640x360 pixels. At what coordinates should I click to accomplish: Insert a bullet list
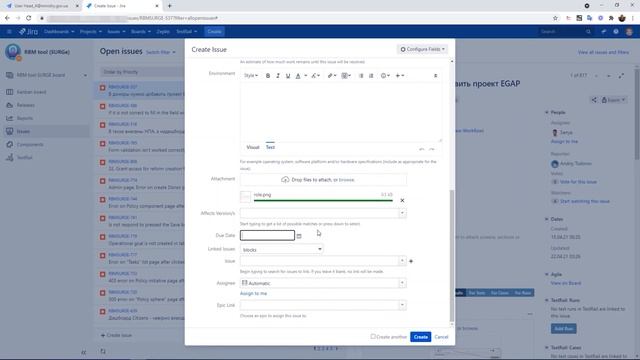point(361,76)
